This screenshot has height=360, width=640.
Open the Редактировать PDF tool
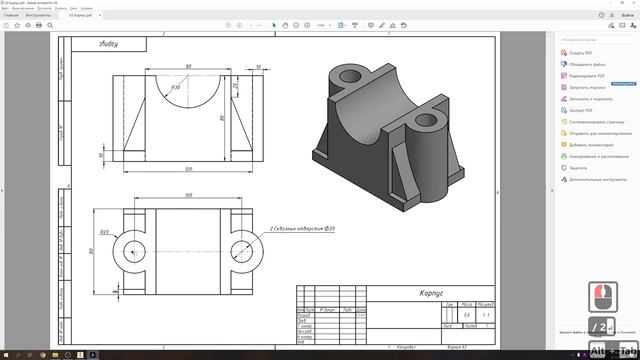pos(582,76)
